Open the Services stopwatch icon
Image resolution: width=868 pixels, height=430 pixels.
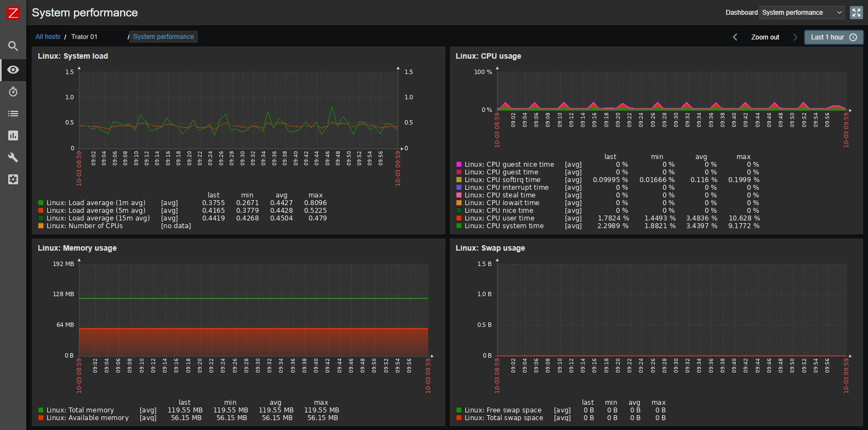click(13, 92)
